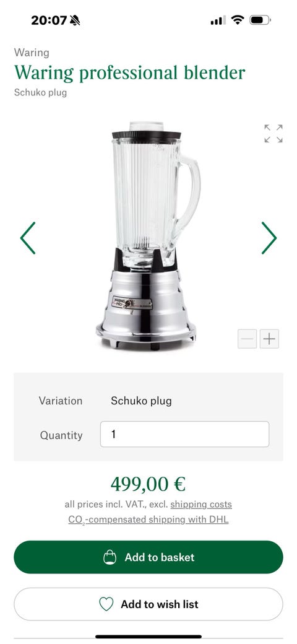The image size is (297, 644).
Task: Open CO2-compensated shipping with DHL link
Action: tap(148, 520)
